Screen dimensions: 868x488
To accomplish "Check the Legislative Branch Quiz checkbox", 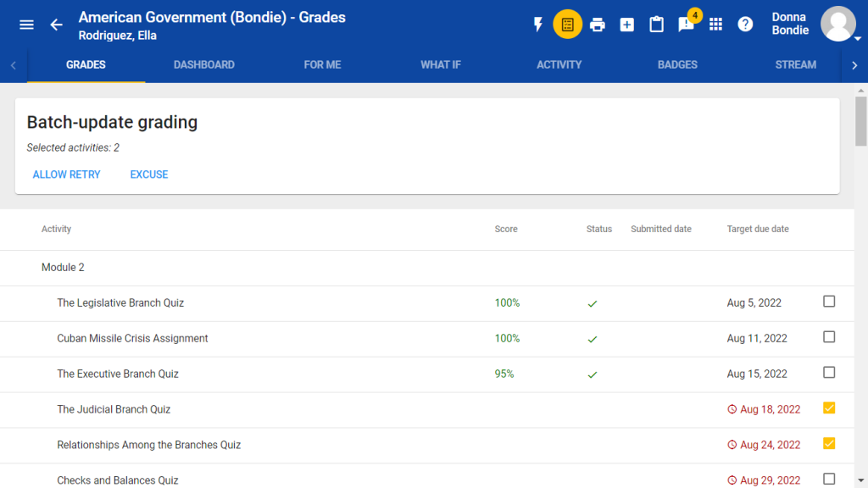I will click(x=829, y=302).
